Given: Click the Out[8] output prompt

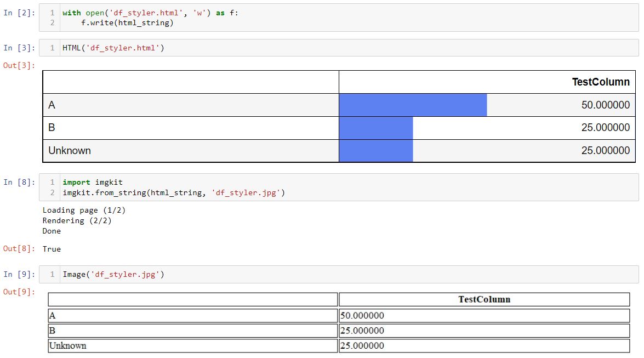Looking at the screenshot, I should 19,249.
